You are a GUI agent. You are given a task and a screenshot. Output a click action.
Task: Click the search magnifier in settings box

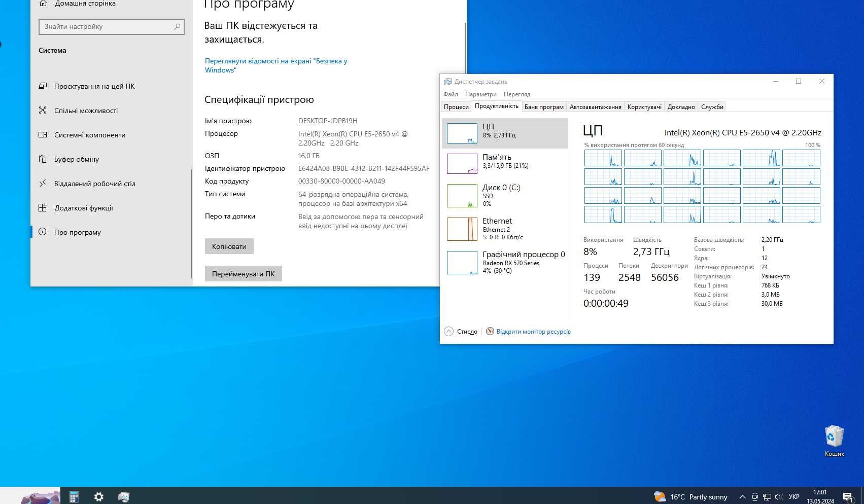click(177, 26)
